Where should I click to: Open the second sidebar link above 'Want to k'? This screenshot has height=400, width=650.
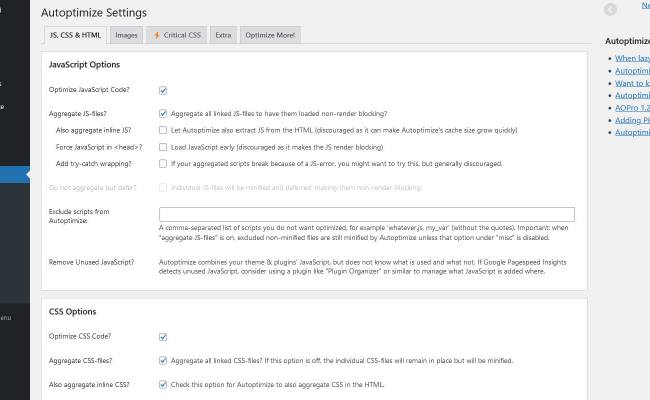click(x=632, y=71)
